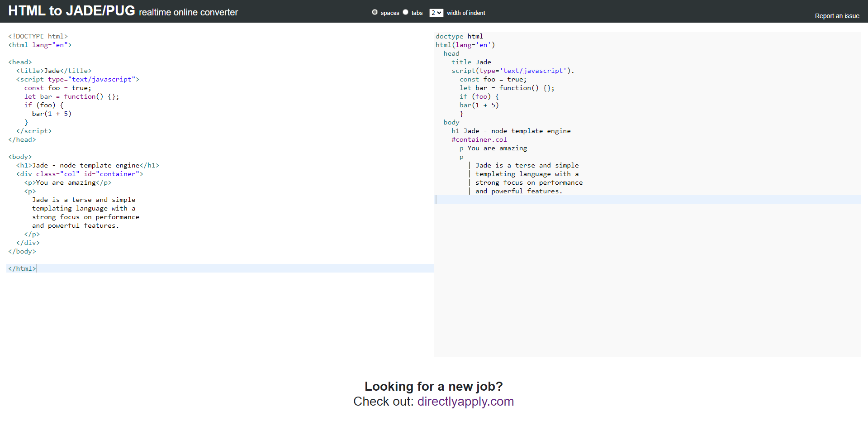This screenshot has width=868, height=431.
Task: Click the 'width of indent' label text
Action: pos(466,13)
